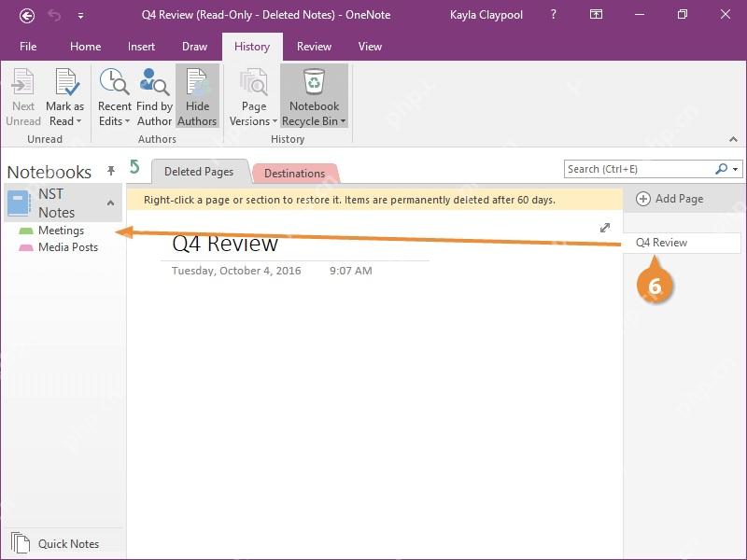Viewport: 747px width, 560px height.
Task: Click the Page Versions icon
Action: click(x=253, y=81)
